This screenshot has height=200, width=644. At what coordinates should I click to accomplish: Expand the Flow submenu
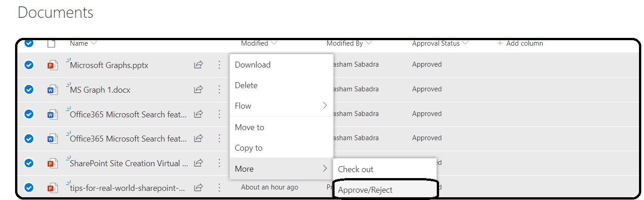[281, 106]
